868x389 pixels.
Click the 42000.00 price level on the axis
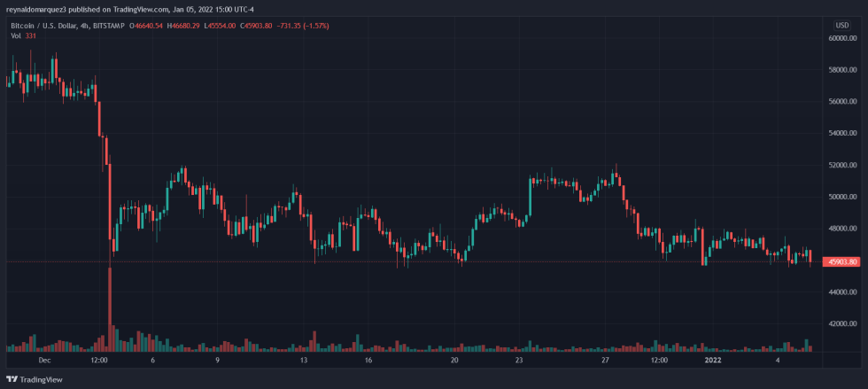pos(842,324)
